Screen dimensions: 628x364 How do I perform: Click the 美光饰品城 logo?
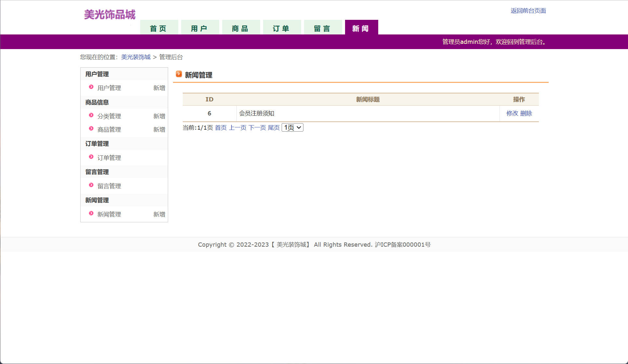[x=110, y=15]
